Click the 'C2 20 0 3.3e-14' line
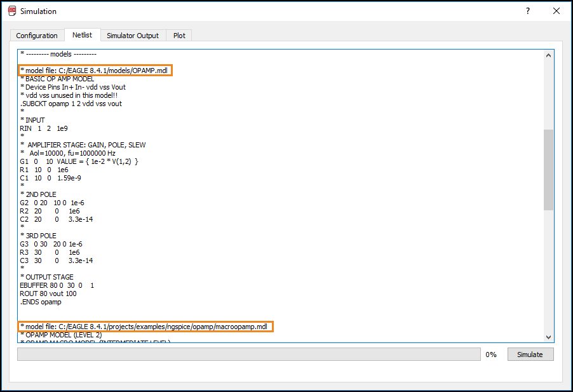The width and height of the screenshot is (573, 392). coord(57,219)
